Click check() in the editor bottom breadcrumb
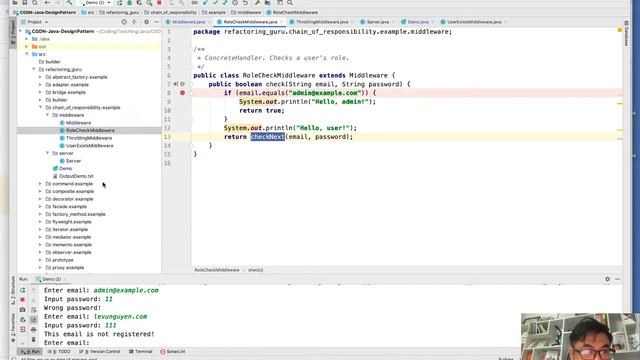 click(x=256, y=270)
